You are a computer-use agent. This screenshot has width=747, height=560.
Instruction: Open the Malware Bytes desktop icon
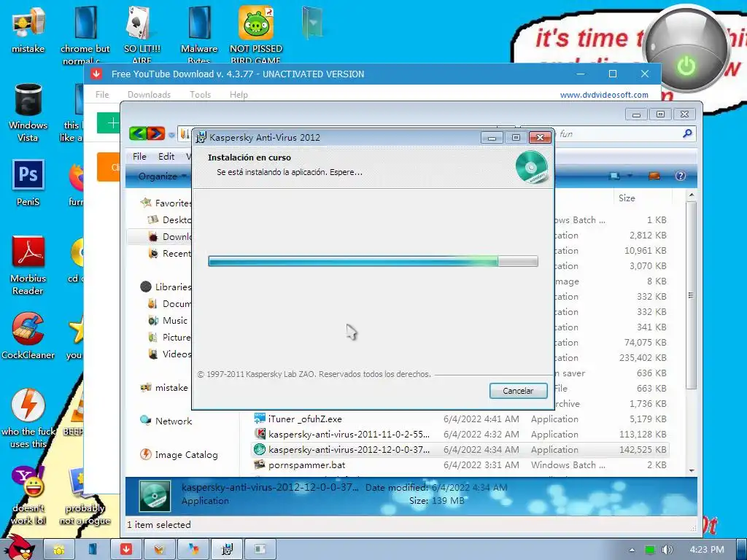[x=199, y=34]
